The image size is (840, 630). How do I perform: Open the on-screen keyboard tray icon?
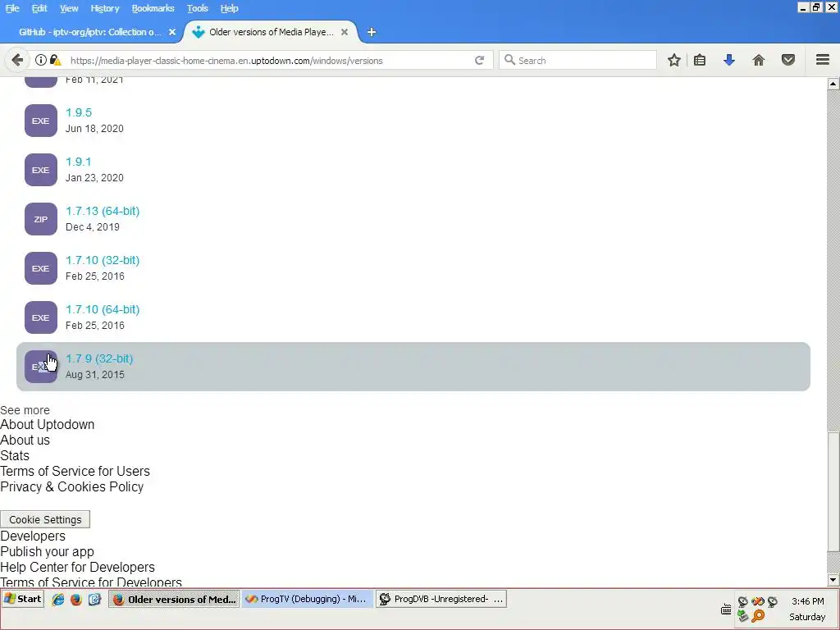coord(726,609)
